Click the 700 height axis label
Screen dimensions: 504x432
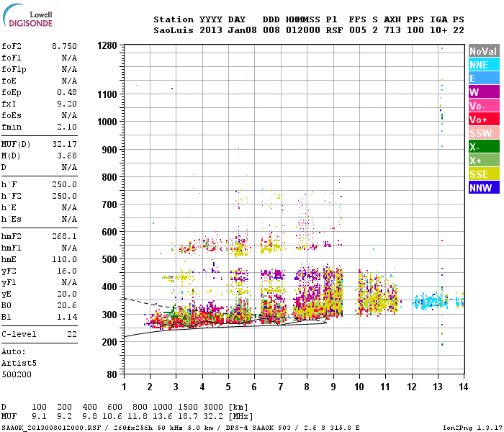click(109, 204)
